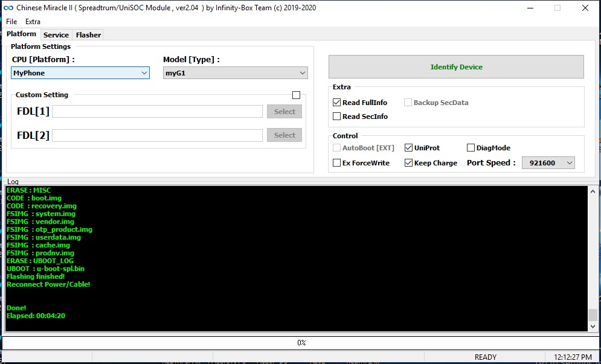601x364 pixels.
Task: Click the log scrollbar thumb
Action: [593, 315]
